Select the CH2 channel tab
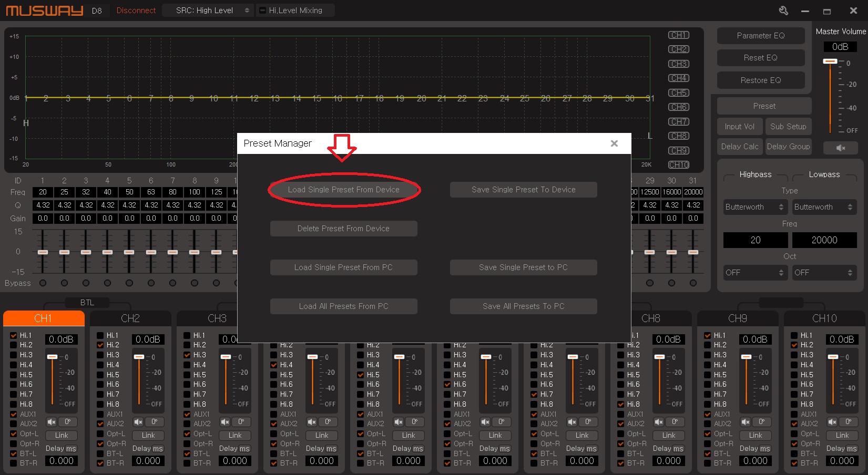Viewport: 868px width, 475px height. pyautogui.click(x=130, y=318)
